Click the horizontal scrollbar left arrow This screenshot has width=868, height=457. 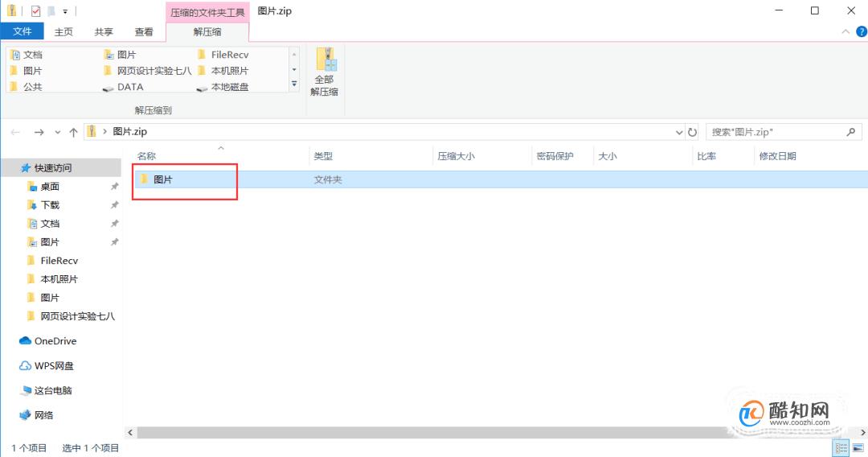tap(131, 432)
